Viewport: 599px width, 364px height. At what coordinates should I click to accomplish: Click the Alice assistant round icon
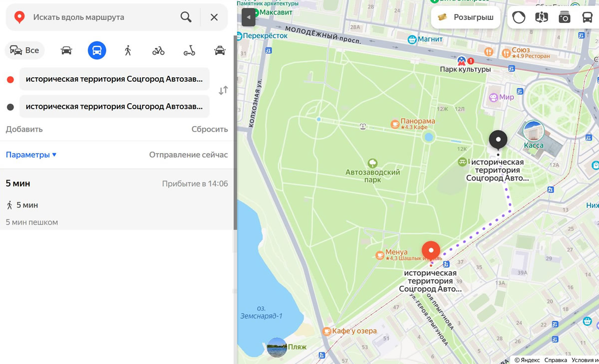pyautogui.click(x=519, y=17)
